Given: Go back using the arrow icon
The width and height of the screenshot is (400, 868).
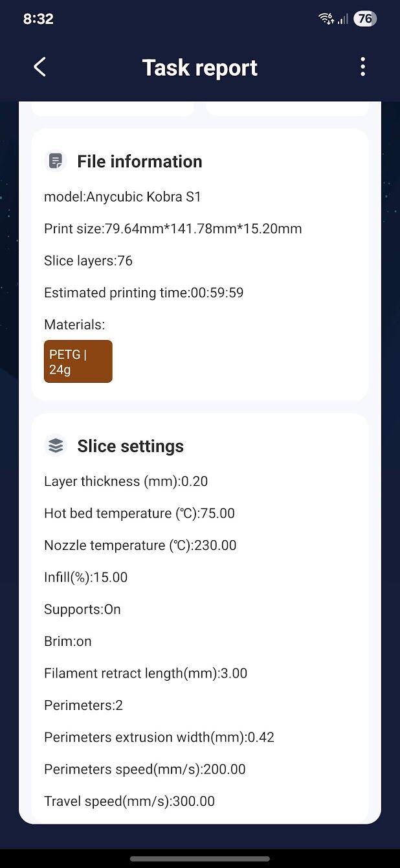Looking at the screenshot, I should tap(39, 67).
